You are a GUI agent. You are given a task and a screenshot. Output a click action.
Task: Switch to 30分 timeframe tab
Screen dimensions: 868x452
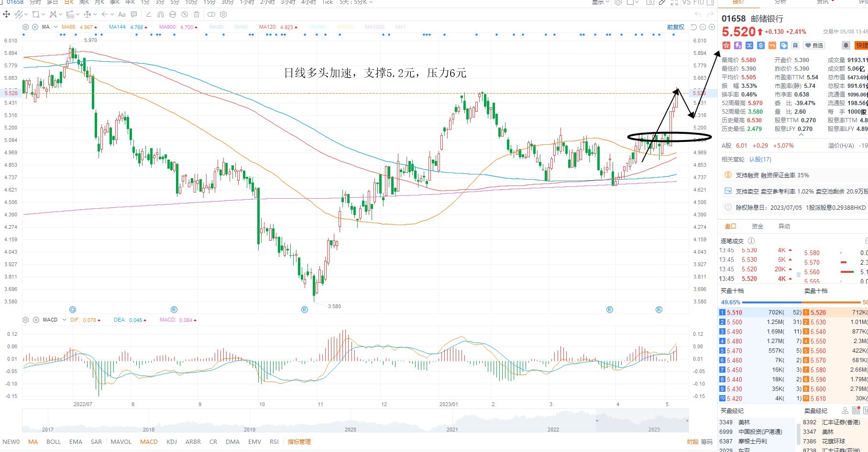pyautogui.click(x=228, y=2)
